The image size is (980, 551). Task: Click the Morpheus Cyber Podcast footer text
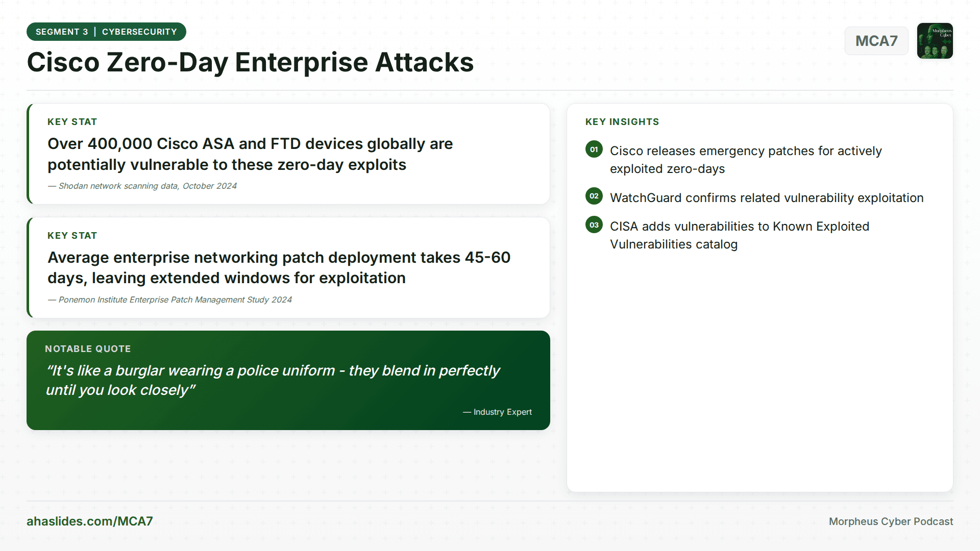coord(891,521)
